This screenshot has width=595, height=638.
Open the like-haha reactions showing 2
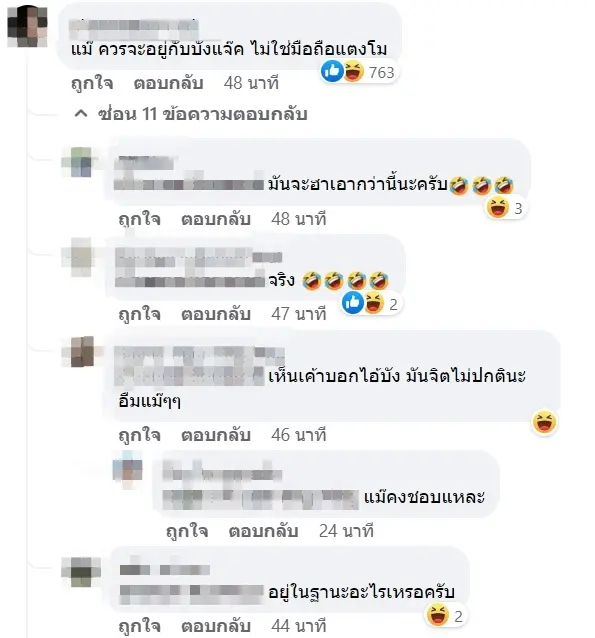point(371,303)
